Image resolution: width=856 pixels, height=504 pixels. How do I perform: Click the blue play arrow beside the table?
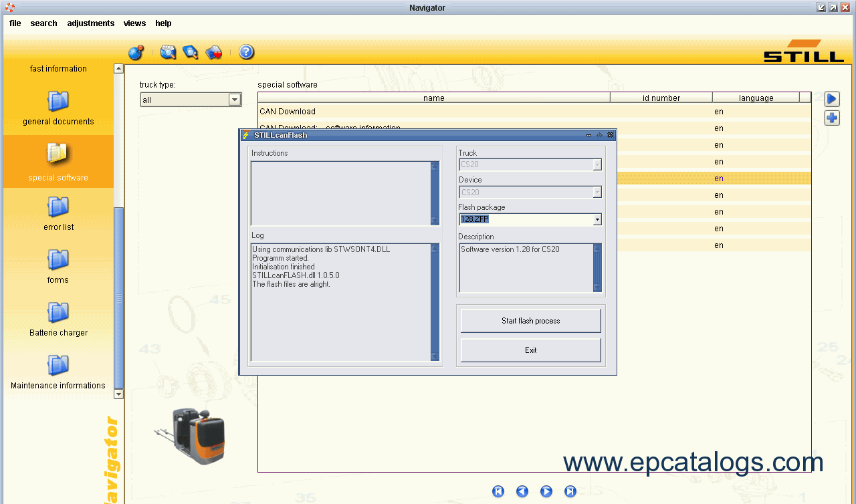click(x=832, y=99)
